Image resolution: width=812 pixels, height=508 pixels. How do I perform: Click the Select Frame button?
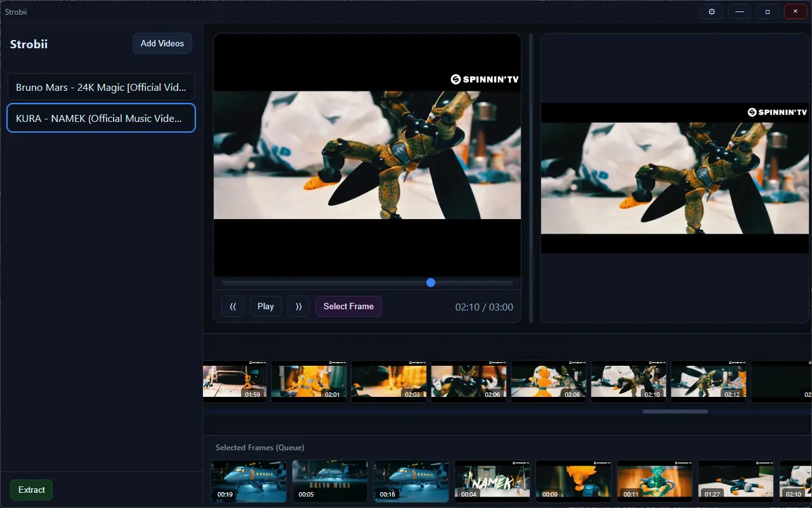[x=348, y=306]
